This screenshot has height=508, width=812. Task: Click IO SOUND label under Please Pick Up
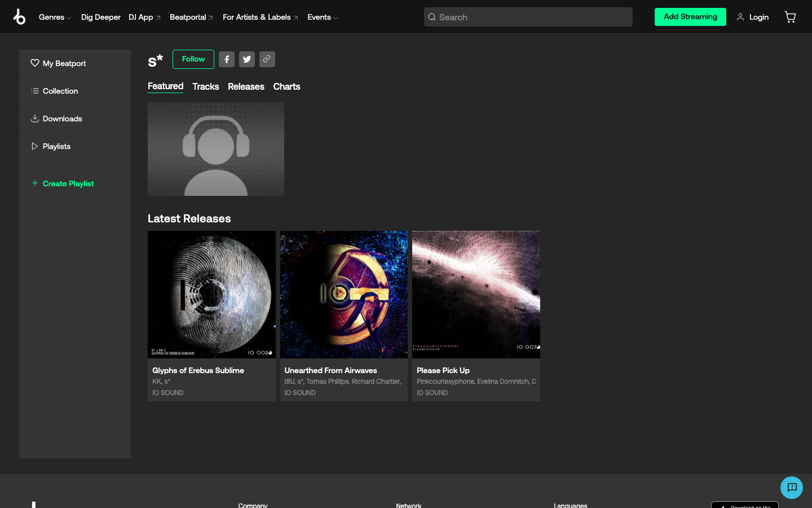click(x=433, y=393)
